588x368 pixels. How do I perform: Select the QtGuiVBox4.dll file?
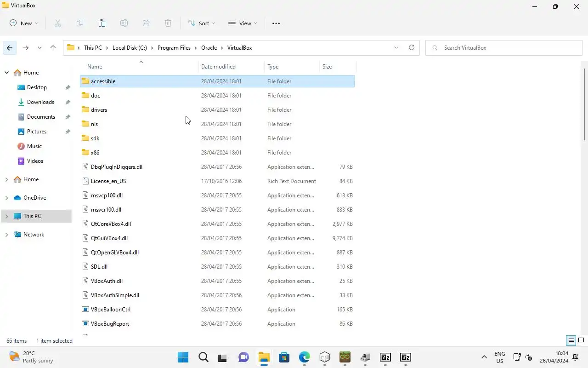pyautogui.click(x=217, y=238)
